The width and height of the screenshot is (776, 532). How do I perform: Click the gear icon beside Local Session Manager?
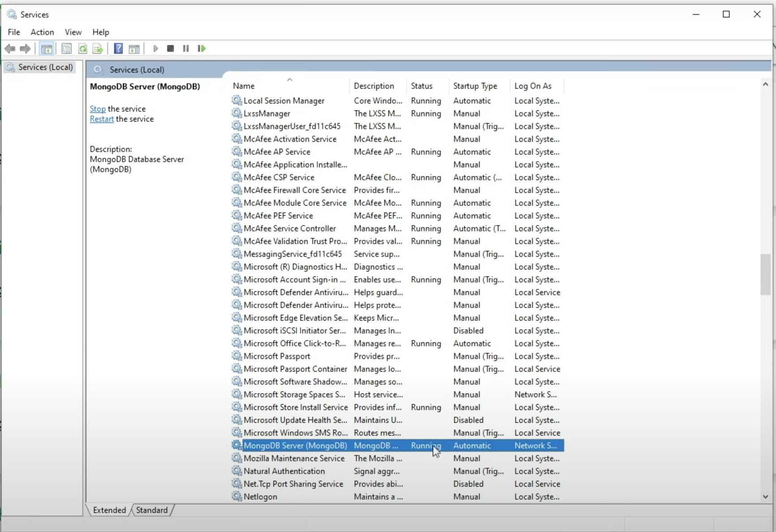pyautogui.click(x=237, y=100)
